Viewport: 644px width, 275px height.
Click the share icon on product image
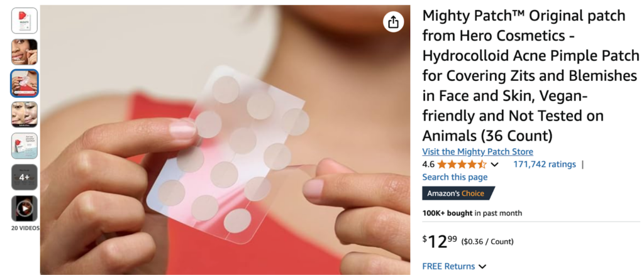[x=393, y=22]
